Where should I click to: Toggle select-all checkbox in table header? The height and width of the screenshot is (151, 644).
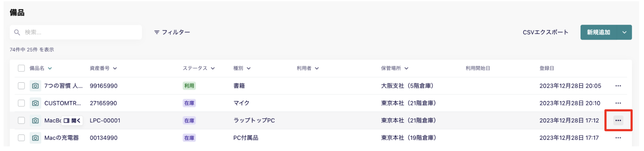click(x=21, y=68)
